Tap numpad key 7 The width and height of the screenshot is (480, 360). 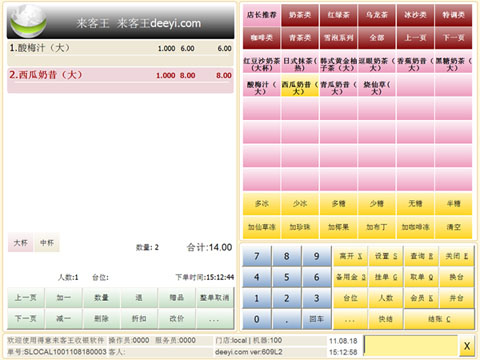point(257,256)
